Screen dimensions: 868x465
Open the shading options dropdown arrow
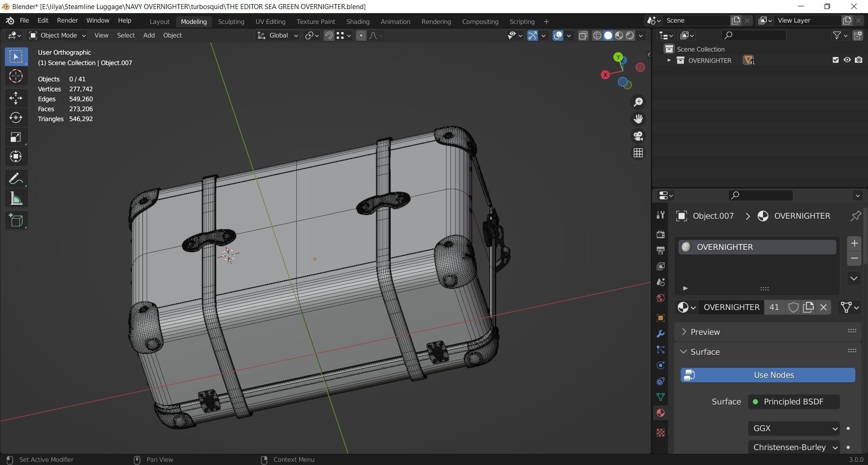point(640,35)
